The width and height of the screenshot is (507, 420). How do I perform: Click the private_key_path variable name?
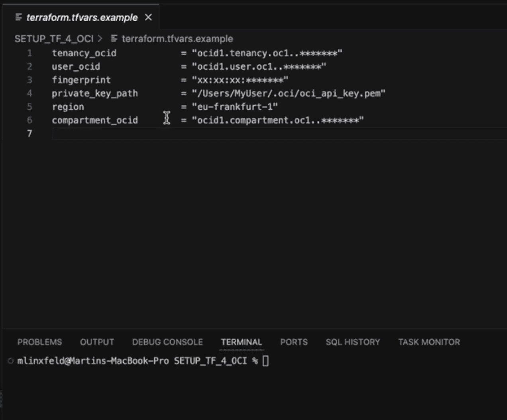point(95,93)
